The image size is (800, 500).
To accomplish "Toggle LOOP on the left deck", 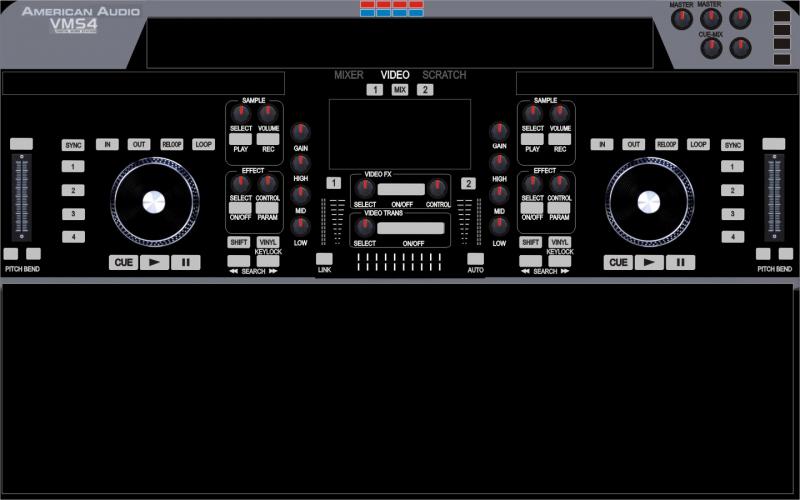I will tap(204, 144).
